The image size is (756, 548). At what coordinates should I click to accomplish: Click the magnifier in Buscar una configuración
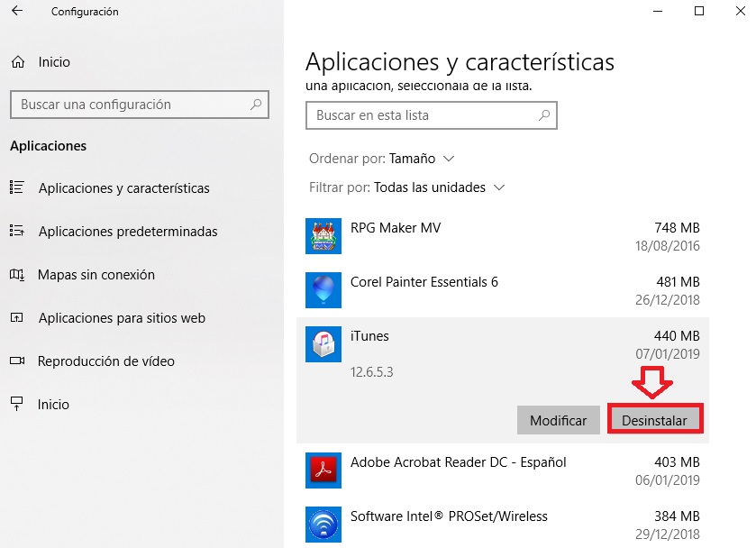coord(256,105)
